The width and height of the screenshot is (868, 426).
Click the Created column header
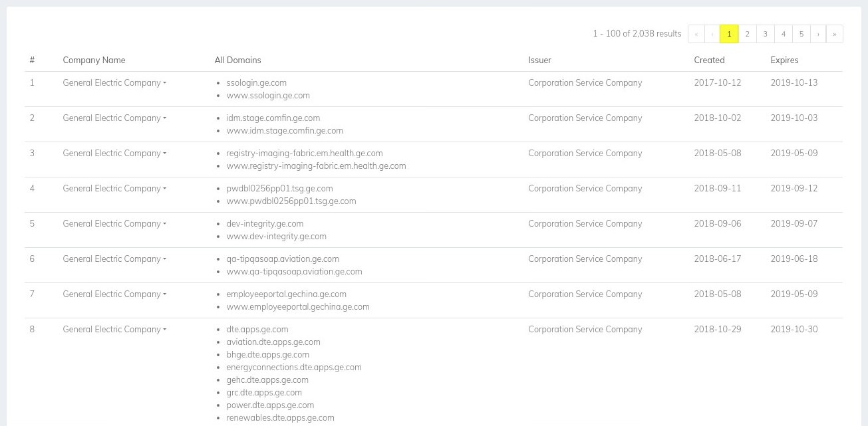[709, 60]
